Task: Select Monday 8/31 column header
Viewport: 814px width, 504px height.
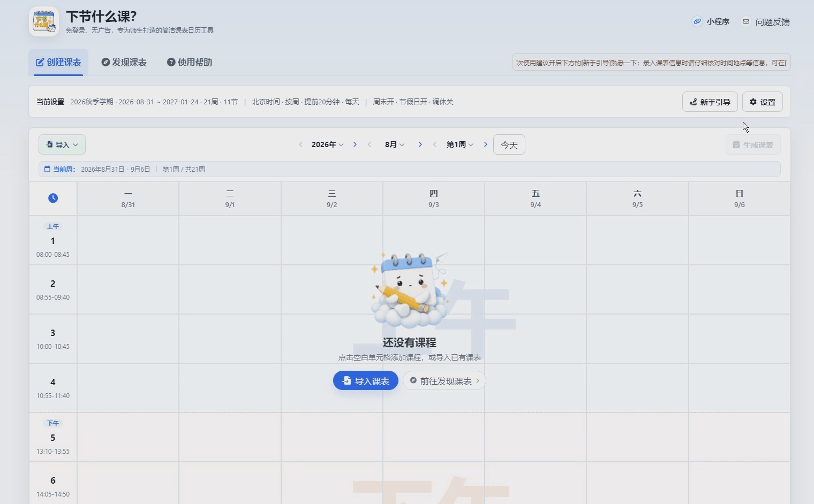Action: click(x=128, y=198)
